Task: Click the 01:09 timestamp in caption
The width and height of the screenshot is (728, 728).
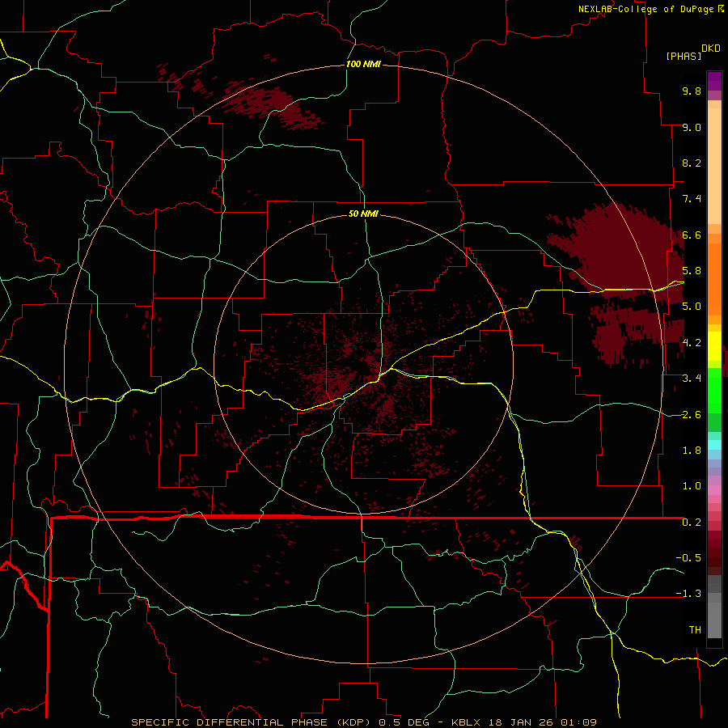Action: tap(578, 722)
